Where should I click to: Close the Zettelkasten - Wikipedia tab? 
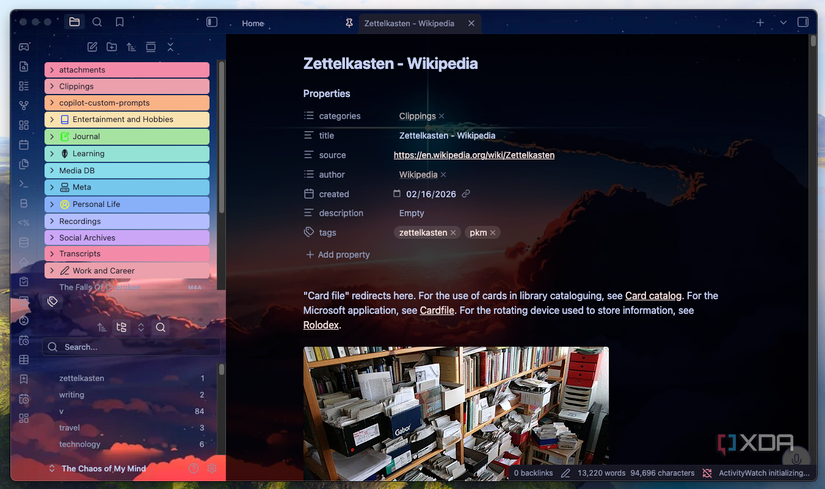[471, 23]
